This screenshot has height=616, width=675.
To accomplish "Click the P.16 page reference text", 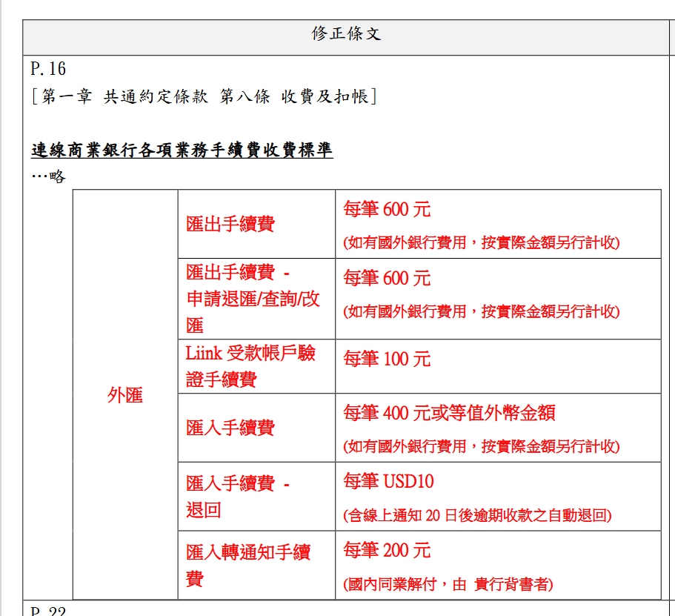I will (x=48, y=70).
